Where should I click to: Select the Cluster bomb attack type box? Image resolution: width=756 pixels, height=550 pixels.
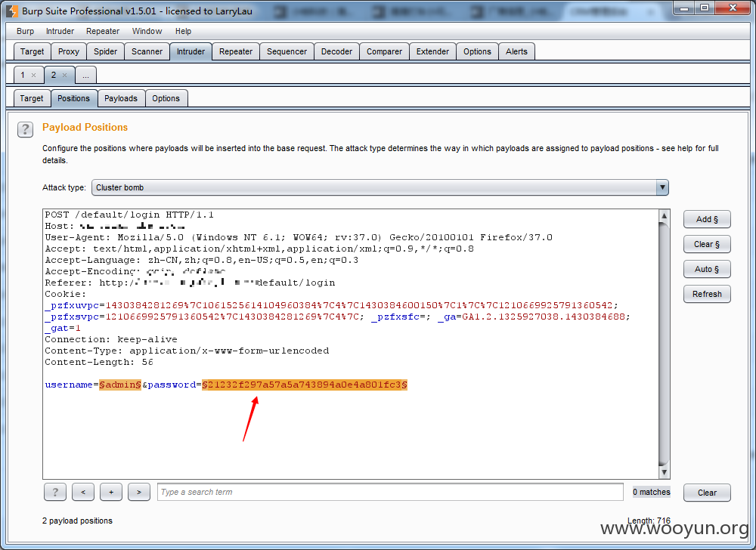(380, 187)
